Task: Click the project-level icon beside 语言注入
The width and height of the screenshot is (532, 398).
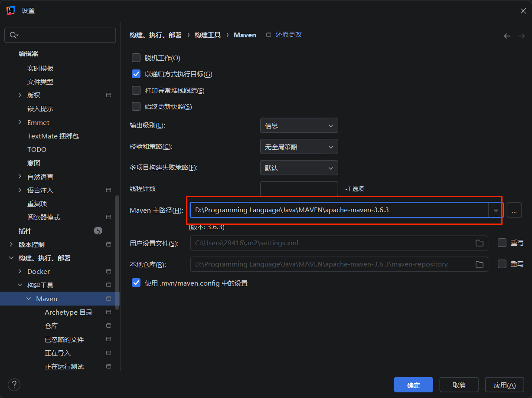Action: point(108,190)
